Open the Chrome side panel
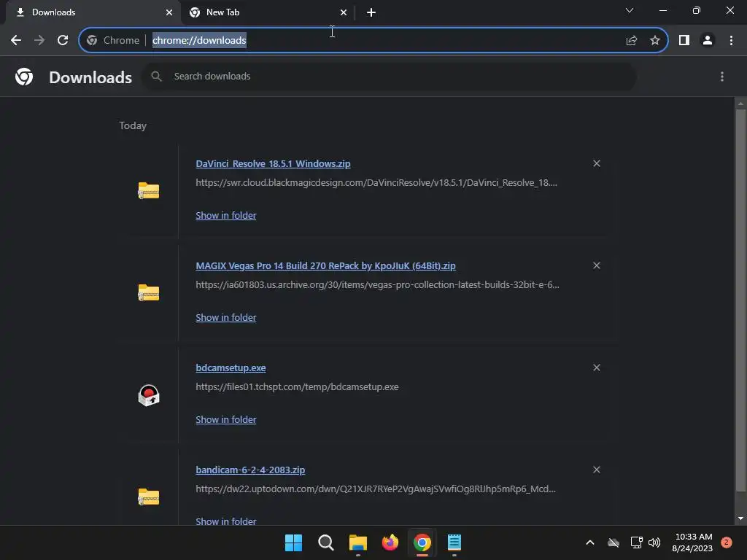 684,40
